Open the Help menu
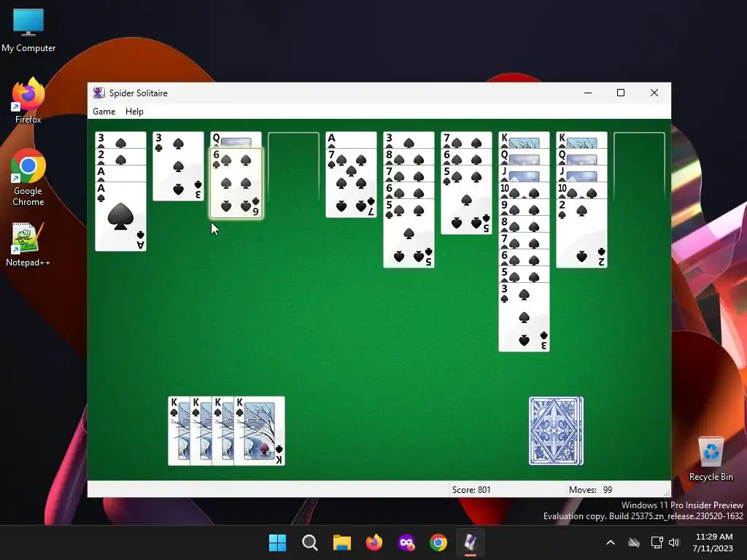747x560 pixels. point(134,112)
